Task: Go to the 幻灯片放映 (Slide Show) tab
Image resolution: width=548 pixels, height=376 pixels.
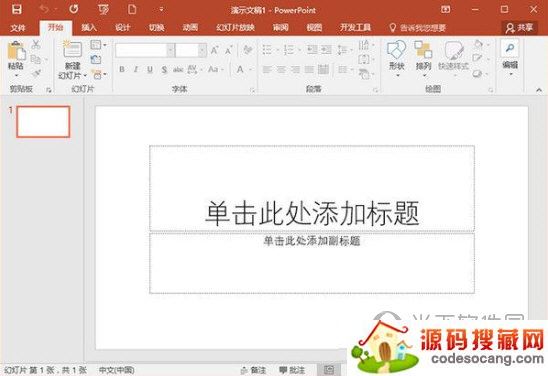Action: click(235, 28)
